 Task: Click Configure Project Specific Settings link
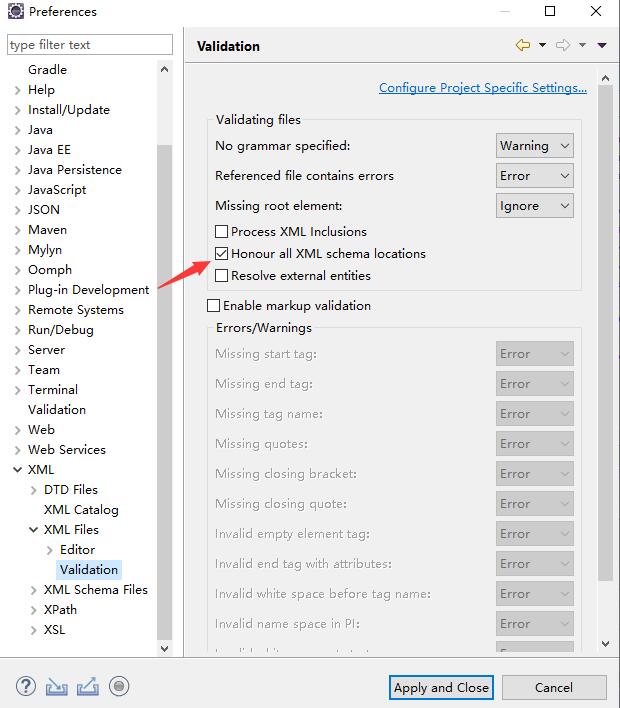tap(483, 88)
